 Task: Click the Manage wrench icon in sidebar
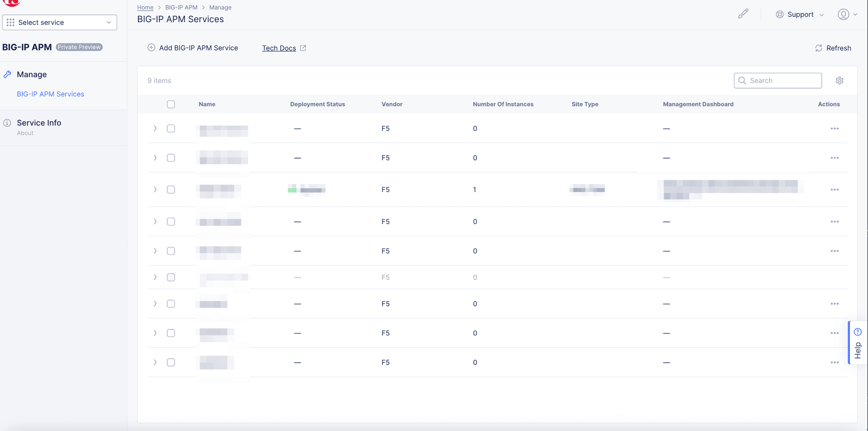coord(7,74)
